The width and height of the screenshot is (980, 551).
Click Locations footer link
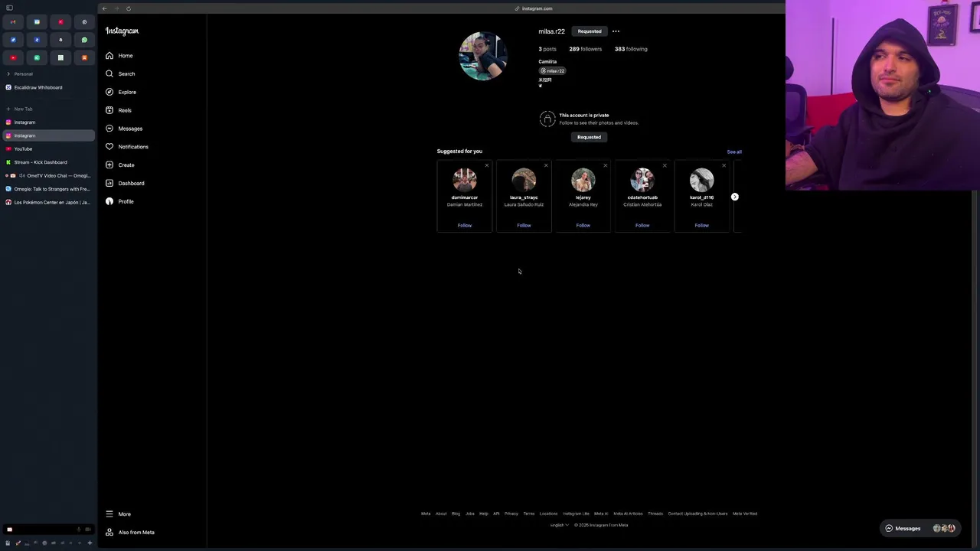(x=549, y=514)
